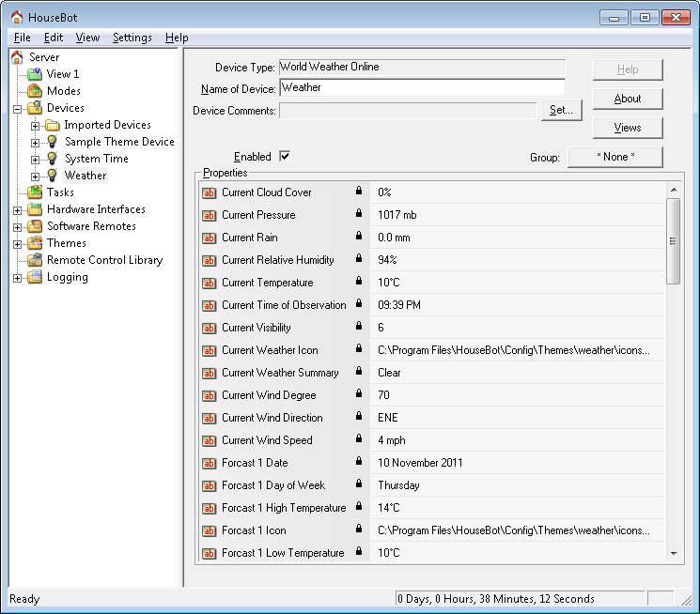
Task: Select Forcast 1 High Temperature property
Action: (284, 508)
